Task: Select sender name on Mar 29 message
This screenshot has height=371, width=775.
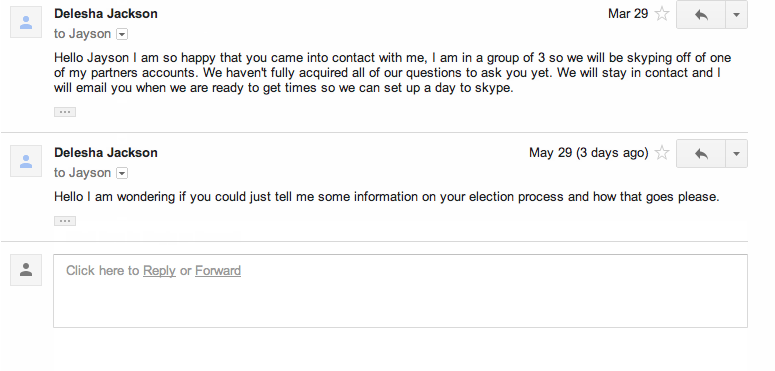Action: coord(106,14)
